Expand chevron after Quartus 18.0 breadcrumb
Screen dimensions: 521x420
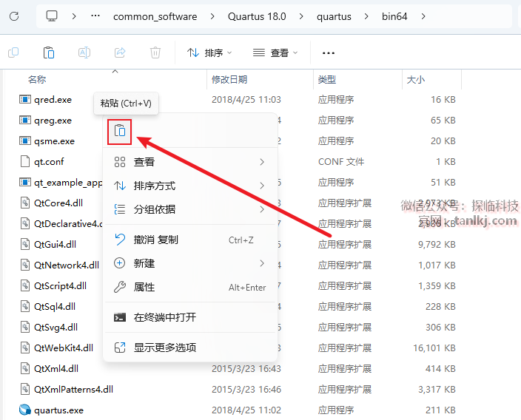pyautogui.click(x=301, y=16)
